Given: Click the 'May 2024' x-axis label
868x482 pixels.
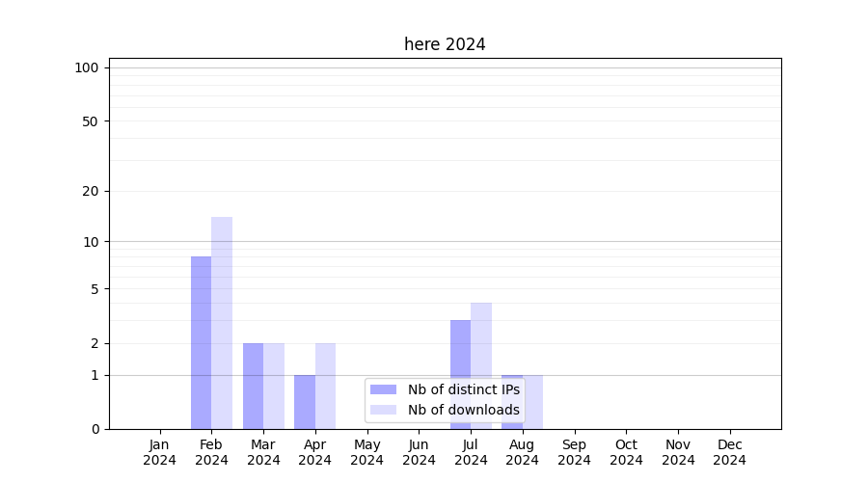Looking at the screenshot, I should [x=367, y=452].
